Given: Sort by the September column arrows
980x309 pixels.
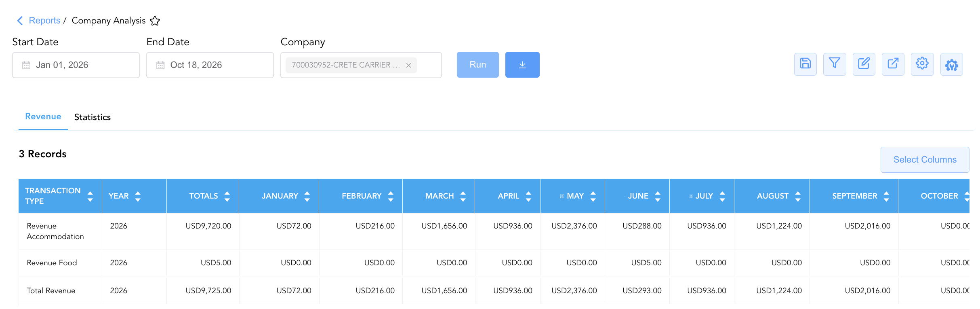Looking at the screenshot, I should 886,196.
